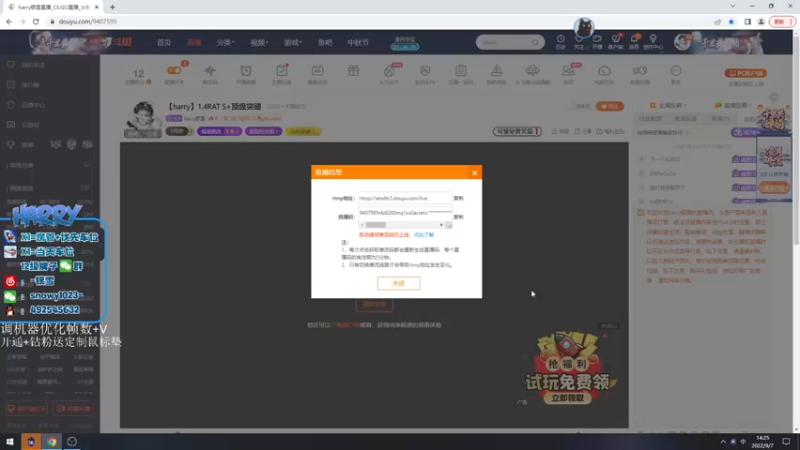The image size is (800, 450).
Task: Click the streamer avatar beside room title
Action: [x=142, y=118]
